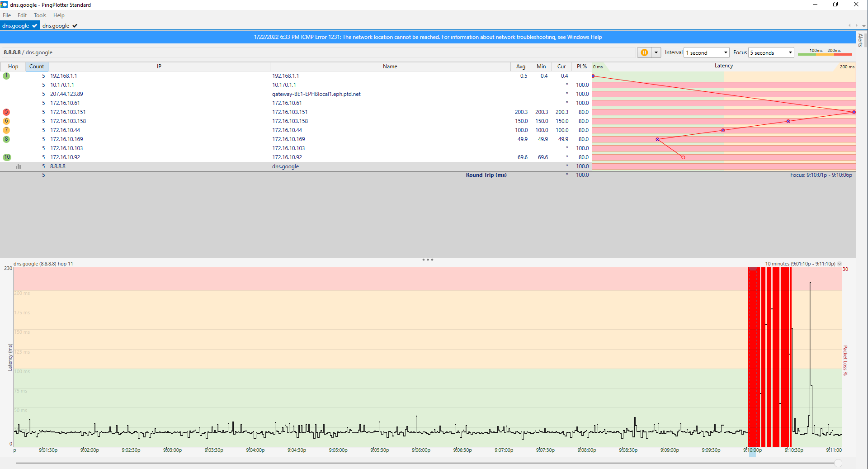This screenshot has height=469, width=868.
Task: Open the Alerts side panel
Action: (x=860, y=40)
